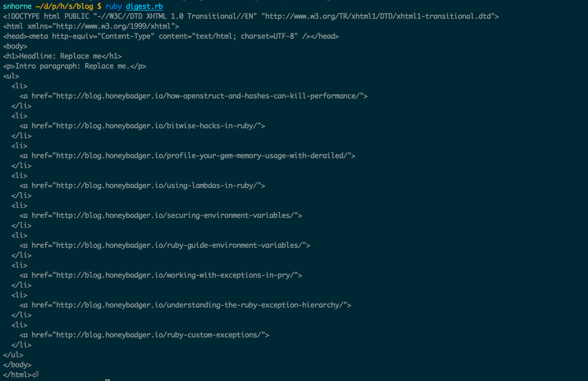Open the how-openstruct-and-hashes-can-kill-performance URL
Viewport: 588px width, 381px height.
207,96
